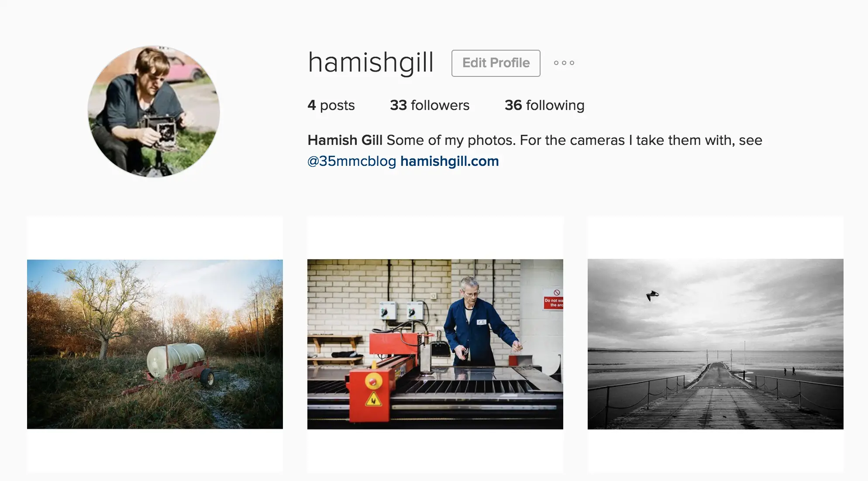Open the 36 following list
Screen dimensions: 868x481
pyautogui.click(x=544, y=105)
